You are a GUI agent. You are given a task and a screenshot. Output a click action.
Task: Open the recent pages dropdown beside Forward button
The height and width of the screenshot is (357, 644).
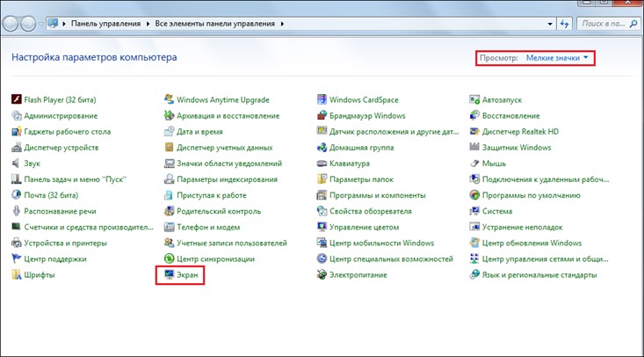click(40, 24)
